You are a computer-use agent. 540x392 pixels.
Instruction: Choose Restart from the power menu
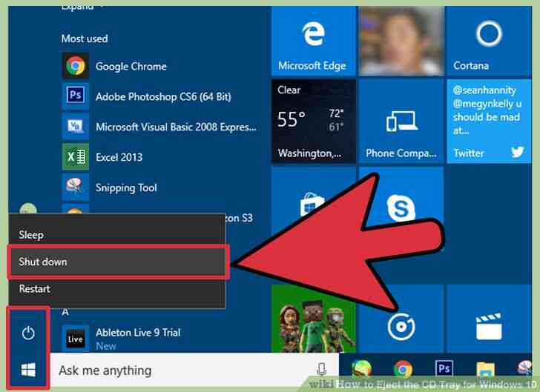(x=117, y=288)
